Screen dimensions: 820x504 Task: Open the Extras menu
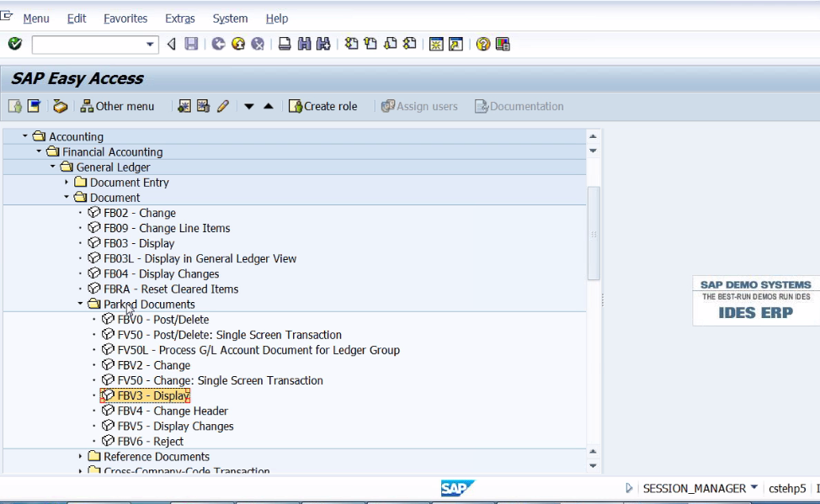point(180,19)
